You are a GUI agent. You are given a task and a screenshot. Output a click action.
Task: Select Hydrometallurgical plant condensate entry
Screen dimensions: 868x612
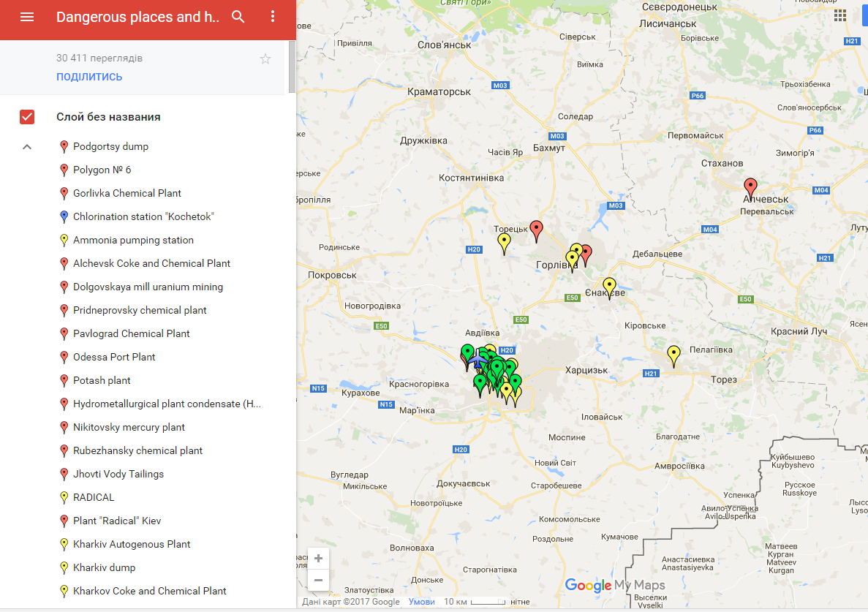[167, 404]
